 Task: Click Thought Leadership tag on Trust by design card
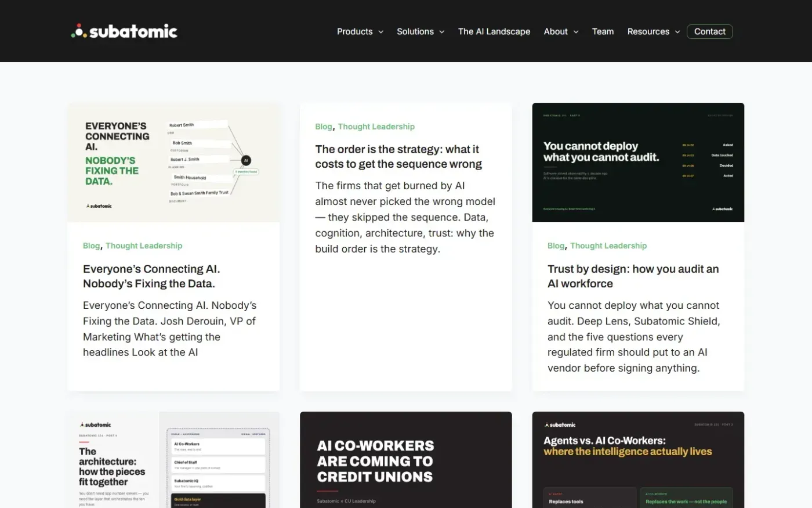tap(608, 246)
